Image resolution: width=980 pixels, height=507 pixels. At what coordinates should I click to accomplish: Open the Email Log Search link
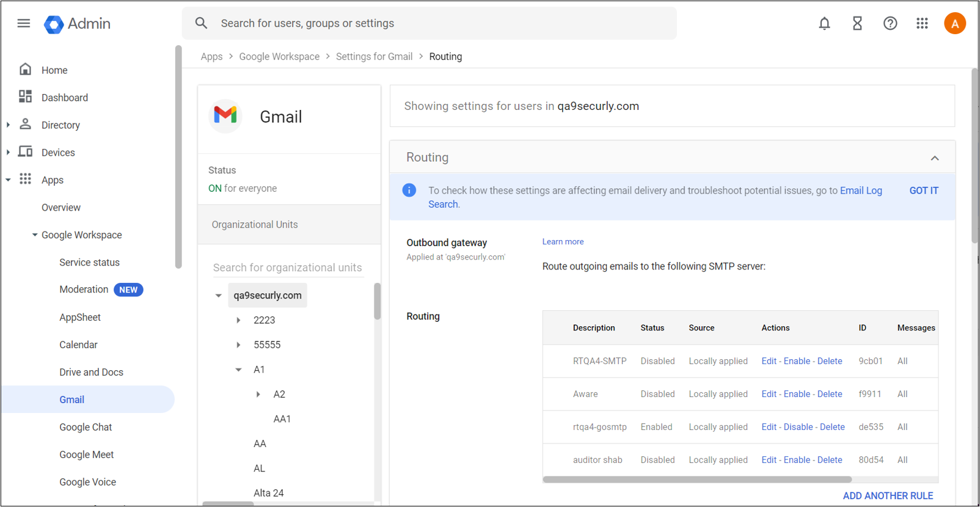(x=861, y=191)
